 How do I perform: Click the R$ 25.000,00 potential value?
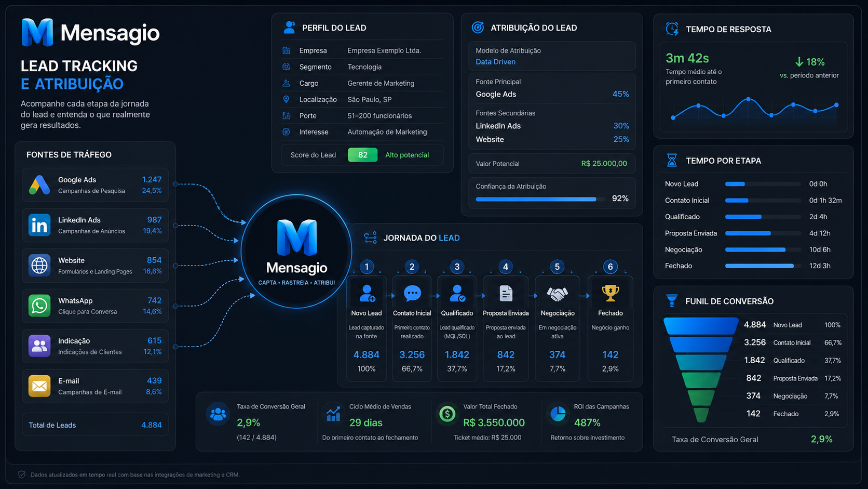(604, 164)
